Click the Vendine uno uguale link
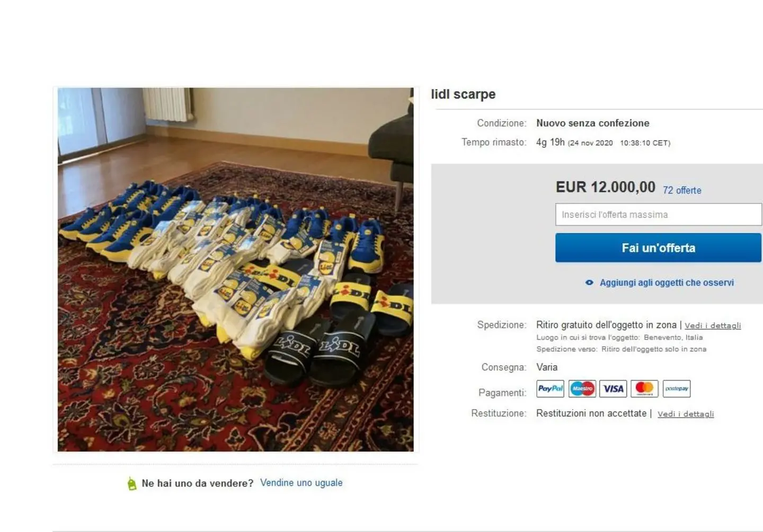763x532 pixels. coord(301,483)
